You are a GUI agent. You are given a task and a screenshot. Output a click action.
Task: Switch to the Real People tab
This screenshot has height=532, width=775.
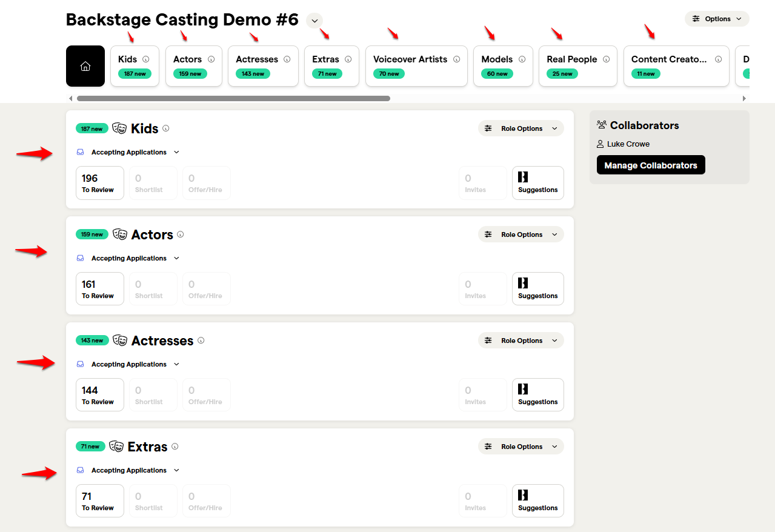coord(578,66)
